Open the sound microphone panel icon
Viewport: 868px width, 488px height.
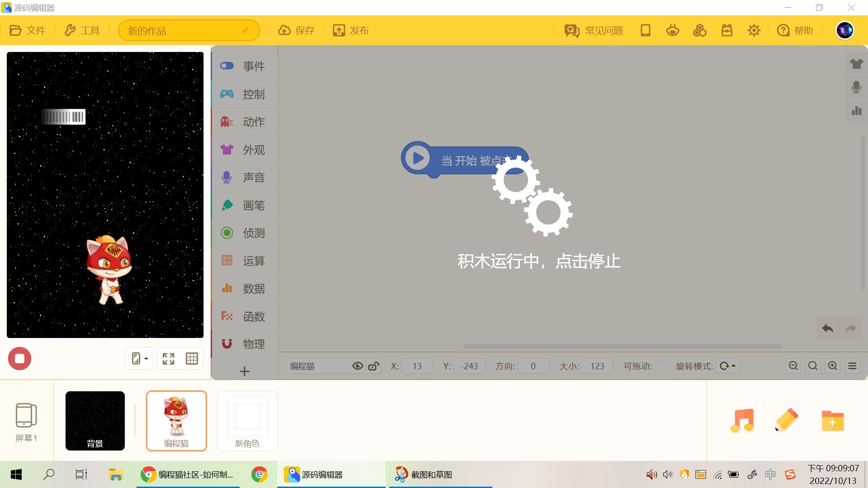pos(856,87)
